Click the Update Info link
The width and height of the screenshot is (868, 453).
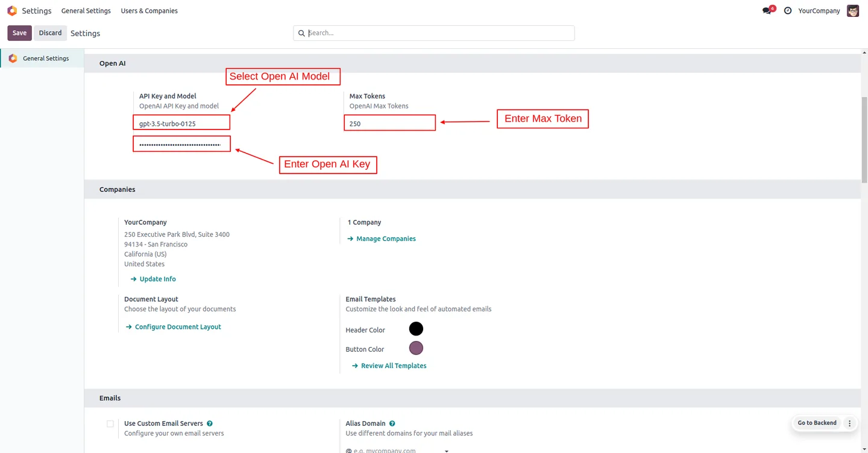[x=153, y=279]
